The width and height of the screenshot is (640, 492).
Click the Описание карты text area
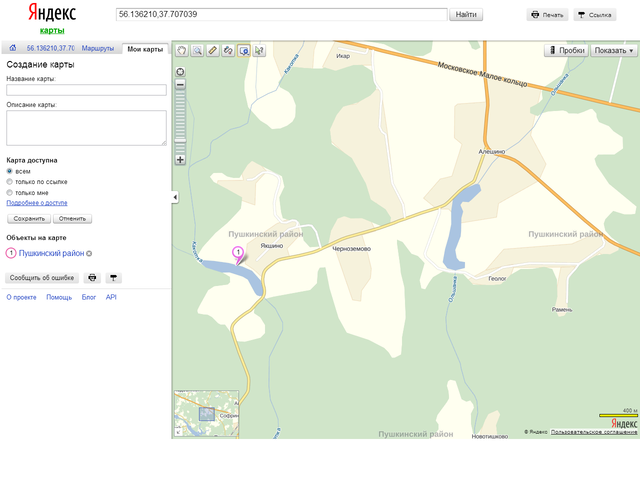[x=87, y=128]
